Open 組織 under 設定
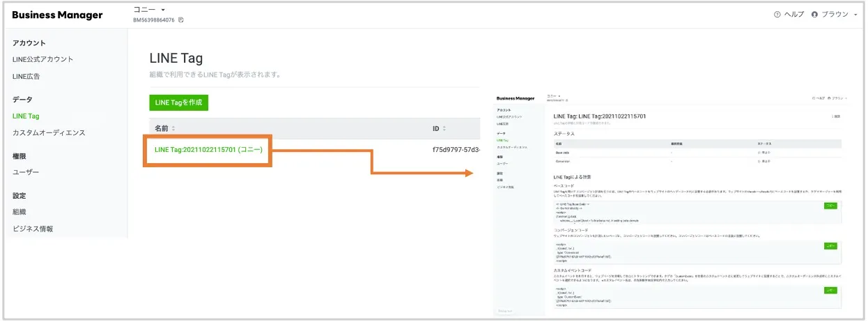 tap(20, 212)
